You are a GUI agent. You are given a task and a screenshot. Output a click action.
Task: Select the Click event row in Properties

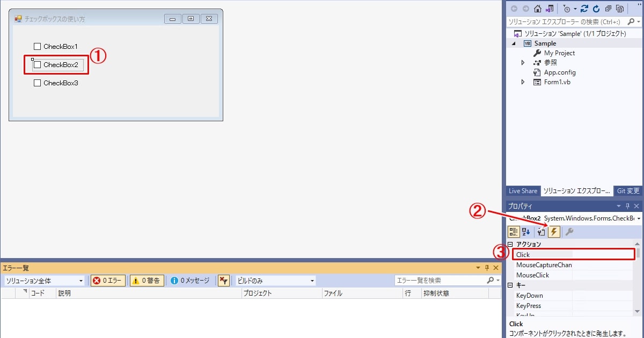(x=574, y=255)
